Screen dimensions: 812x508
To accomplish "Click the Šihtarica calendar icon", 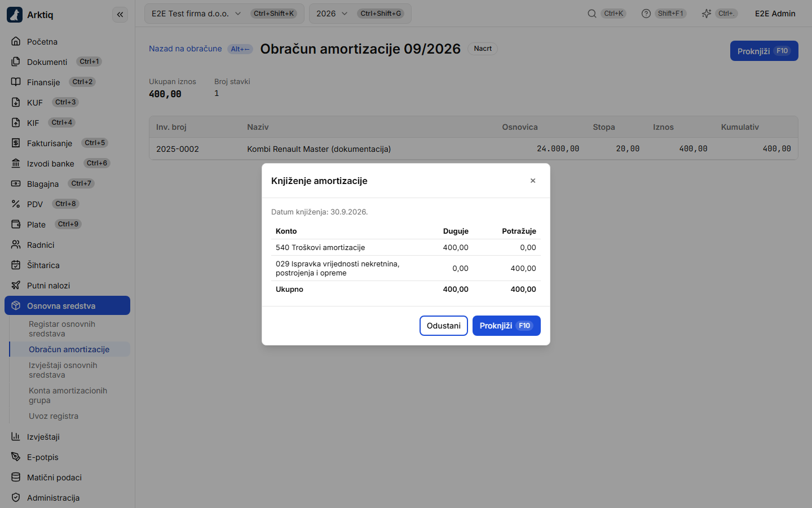I will point(16,265).
